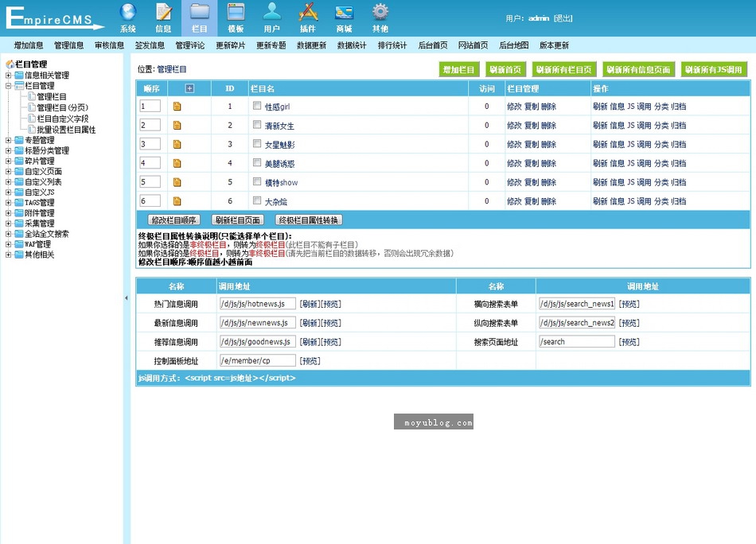The image size is (756, 544).
Task: Check the box for 清新女生 column
Action: (x=257, y=124)
